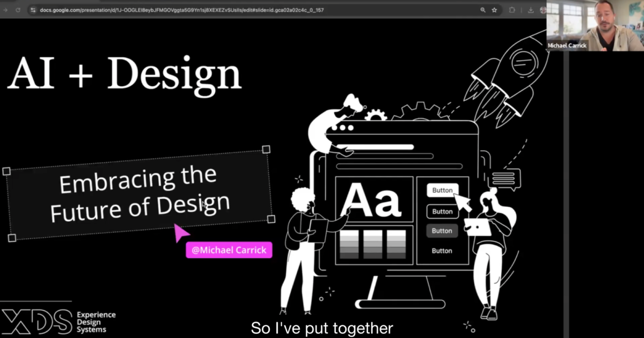The width and height of the screenshot is (644, 338).
Task: Click the Michael Carrick name label on video
Action: (567, 46)
